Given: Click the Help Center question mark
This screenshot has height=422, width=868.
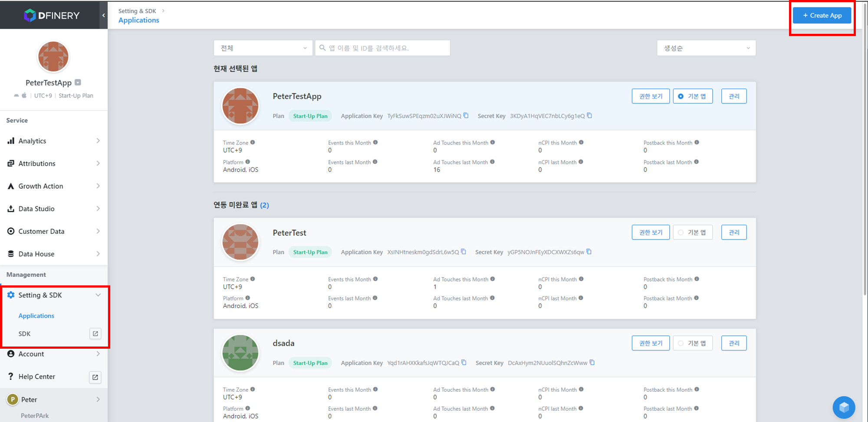Looking at the screenshot, I should click(11, 376).
